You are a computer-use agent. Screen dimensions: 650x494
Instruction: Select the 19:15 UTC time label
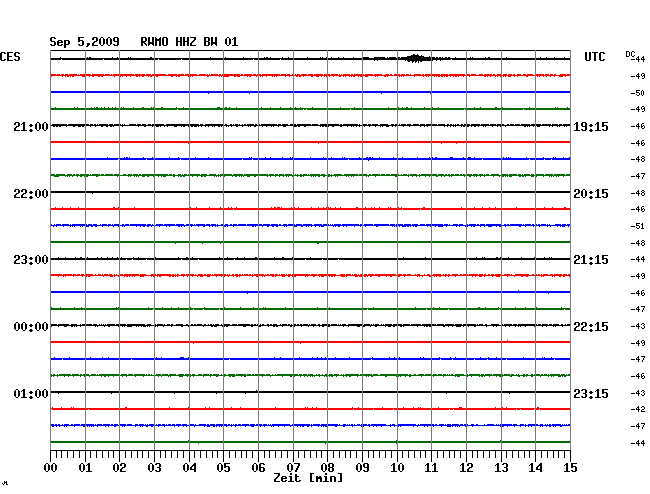[x=591, y=127]
